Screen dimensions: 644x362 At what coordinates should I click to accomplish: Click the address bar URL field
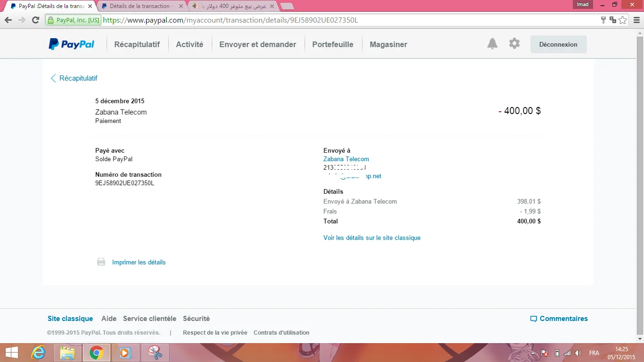pyautogui.click(x=330, y=20)
